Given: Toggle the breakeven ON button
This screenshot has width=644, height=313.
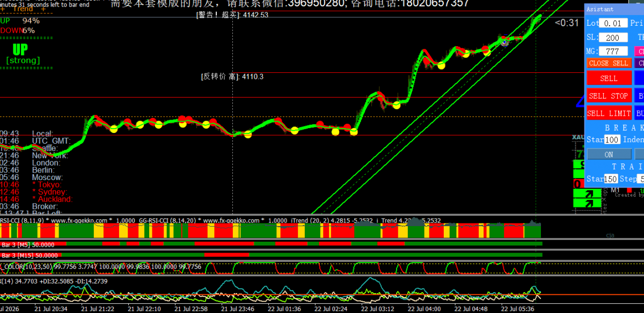Looking at the screenshot, I should tap(609, 154).
